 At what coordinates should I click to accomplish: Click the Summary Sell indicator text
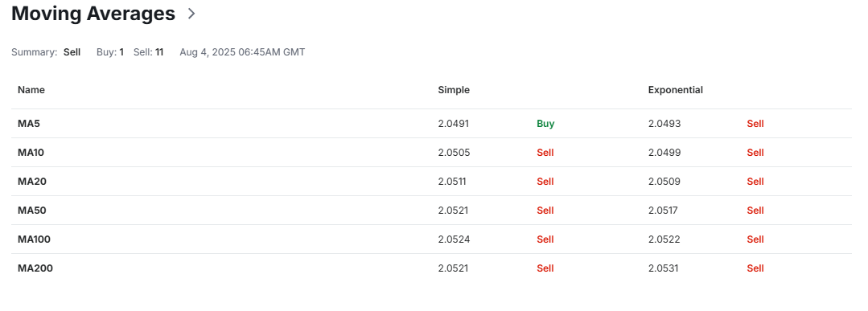72,52
